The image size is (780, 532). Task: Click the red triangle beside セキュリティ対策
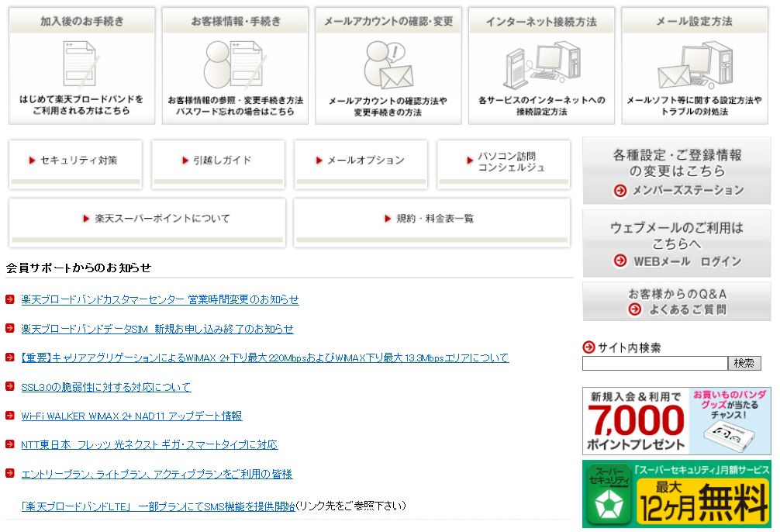click(x=32, y=161)
